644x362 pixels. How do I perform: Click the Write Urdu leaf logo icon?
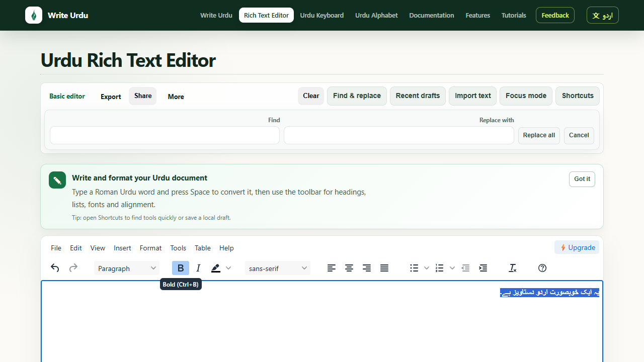pos(34,15)
